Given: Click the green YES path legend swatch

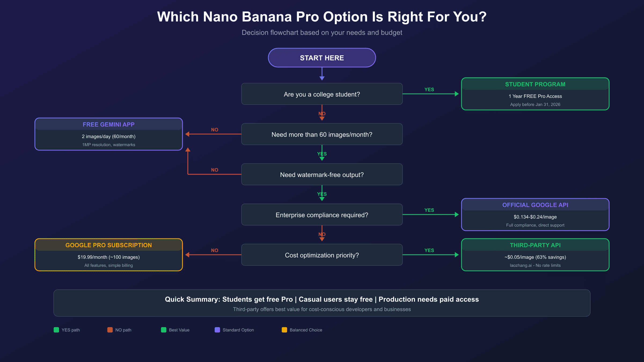Looking at the screenshot, I should click(56, 330).
